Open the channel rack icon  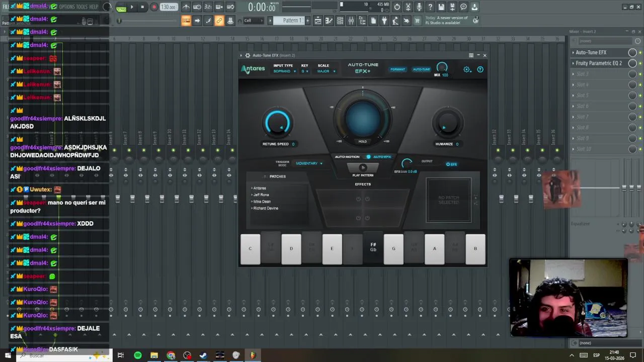340,21
